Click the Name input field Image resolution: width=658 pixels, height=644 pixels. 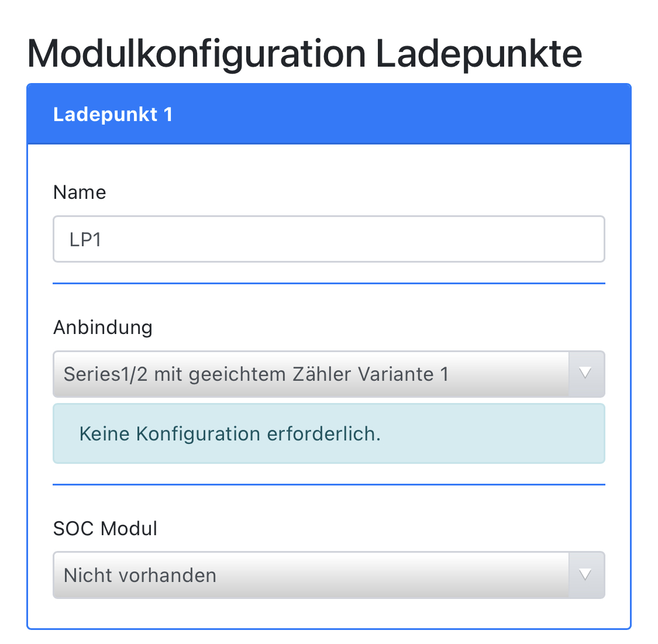click(x=328, y=239)
